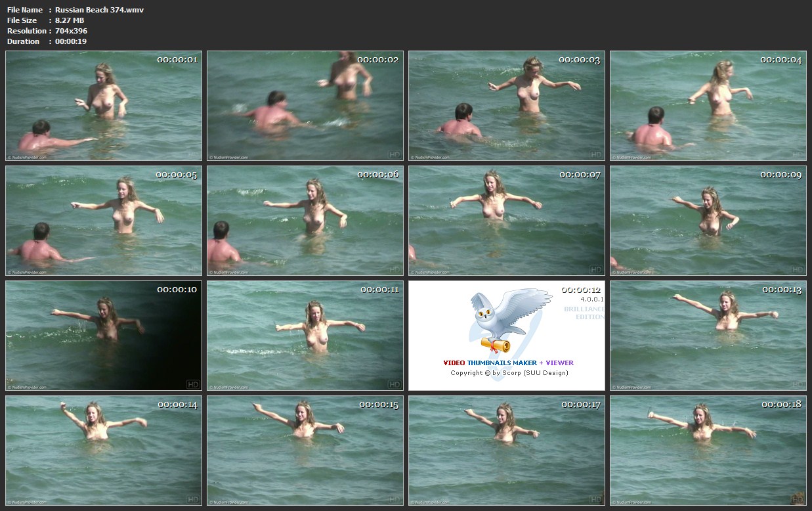Click the "Video Thumbnails Maker + Viewer" title text
Viewport: 812px width, 511px height.
coord(508,363)
